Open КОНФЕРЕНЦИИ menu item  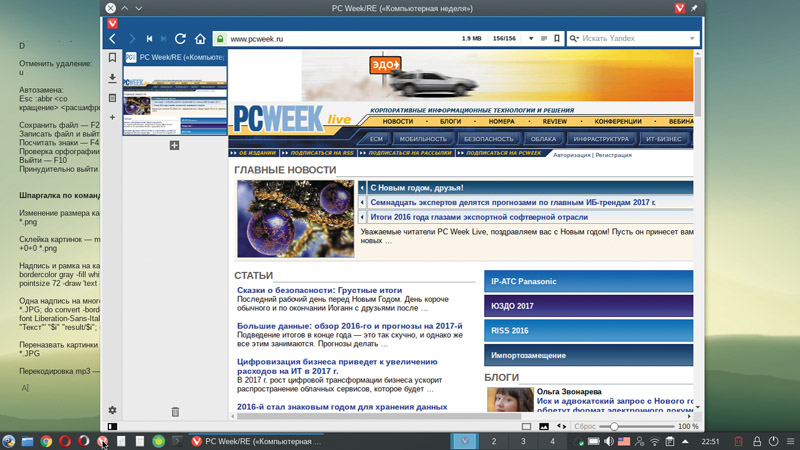tap(618, 121)
